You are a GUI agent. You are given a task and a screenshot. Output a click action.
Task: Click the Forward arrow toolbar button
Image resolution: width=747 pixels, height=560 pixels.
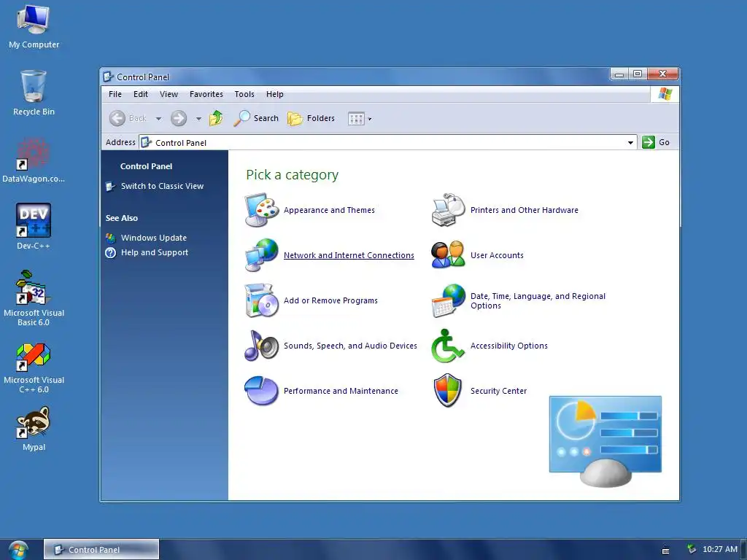(179, 118)
